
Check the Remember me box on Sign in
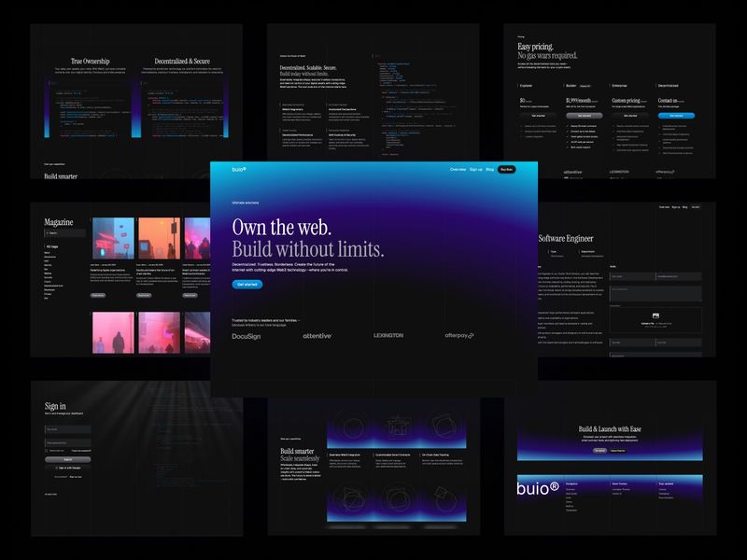47,451
